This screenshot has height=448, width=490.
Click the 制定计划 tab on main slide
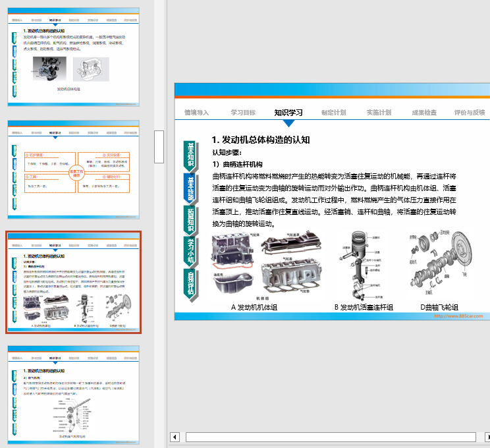[x=333, y=113]
